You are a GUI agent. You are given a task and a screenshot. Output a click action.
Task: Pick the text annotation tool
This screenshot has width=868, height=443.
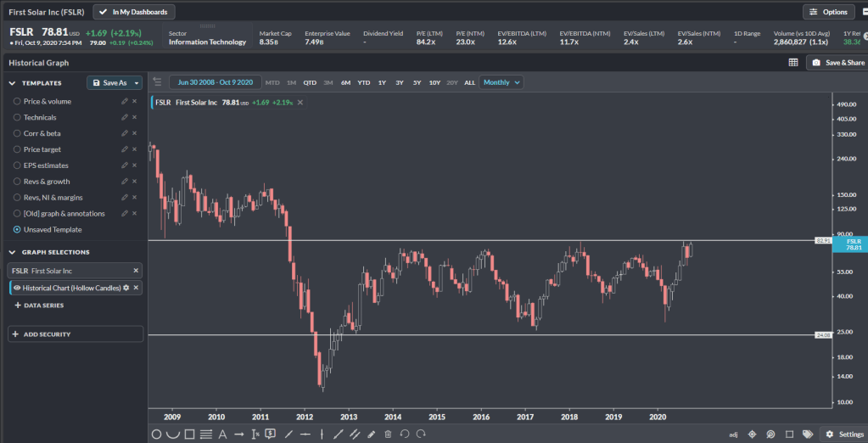(222, 434)
